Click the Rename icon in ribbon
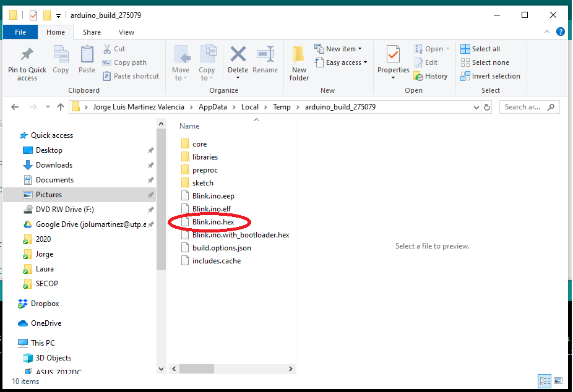The height and width of the screenshot is (392, 573). click(x=265, y=55)
